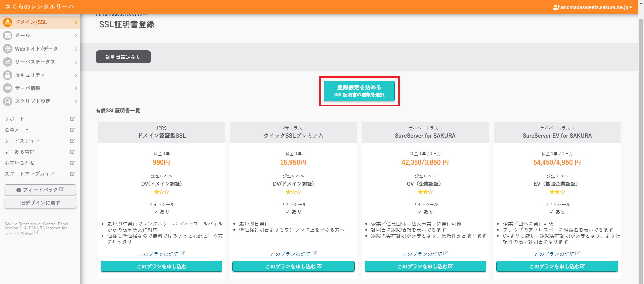Open plan details for クイックSSLプレミアム
This screenshot has width=644, height=284.
coord(293,254)
